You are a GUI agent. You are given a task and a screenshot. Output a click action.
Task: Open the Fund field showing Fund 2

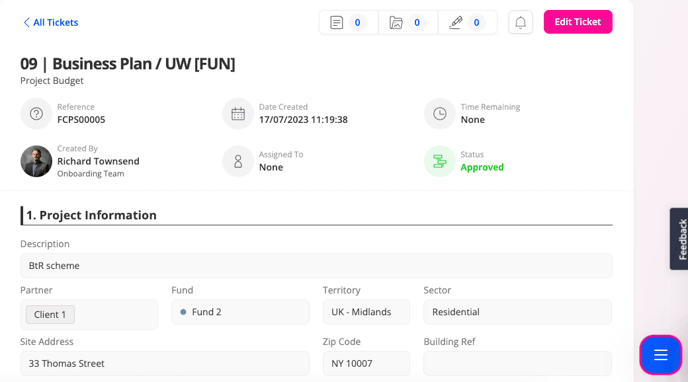240,312
